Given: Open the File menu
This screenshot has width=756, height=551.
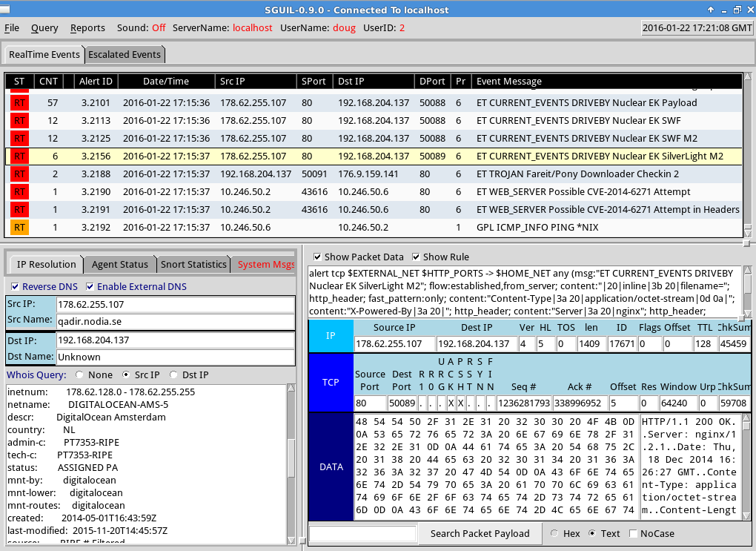Looking at the screenshot, I should click(x=11, y=27).
